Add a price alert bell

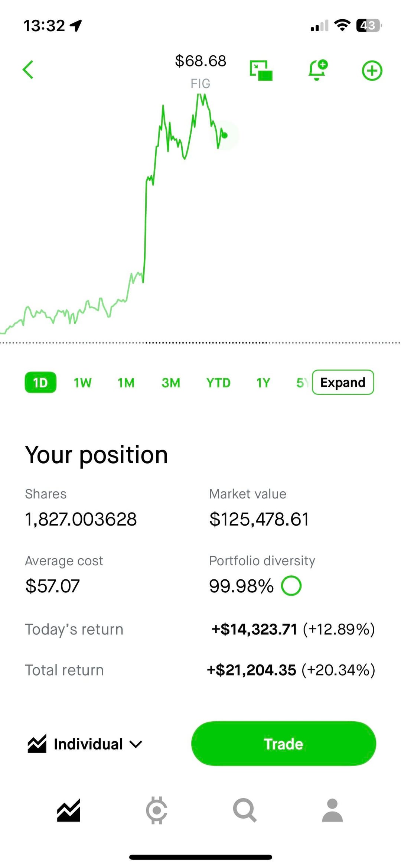coord(317,70)
